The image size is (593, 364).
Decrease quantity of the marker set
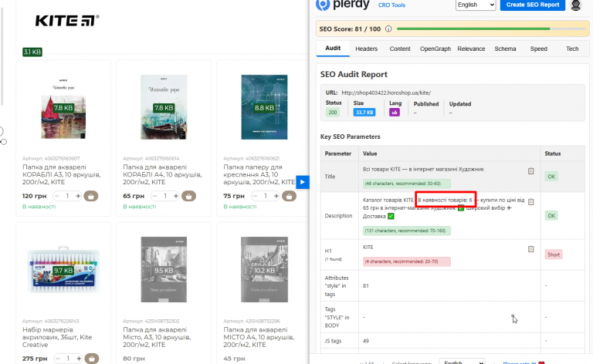click(57, 359)
